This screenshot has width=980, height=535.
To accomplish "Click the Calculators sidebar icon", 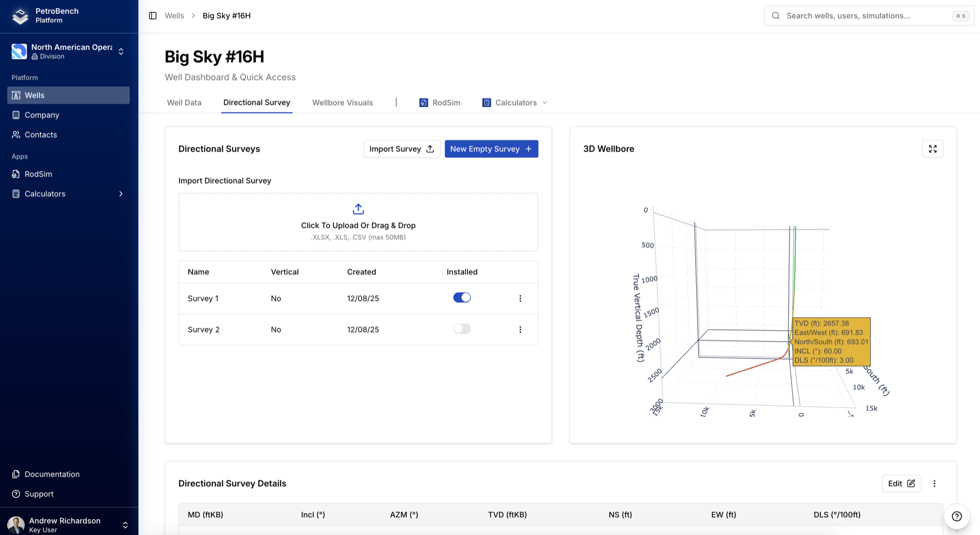I will [x=16, y=194].
